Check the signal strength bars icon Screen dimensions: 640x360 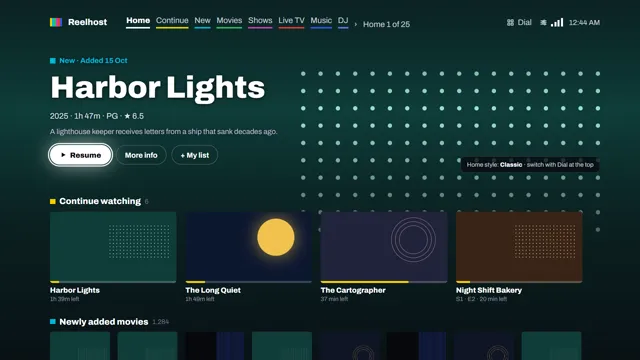(557, 22)
